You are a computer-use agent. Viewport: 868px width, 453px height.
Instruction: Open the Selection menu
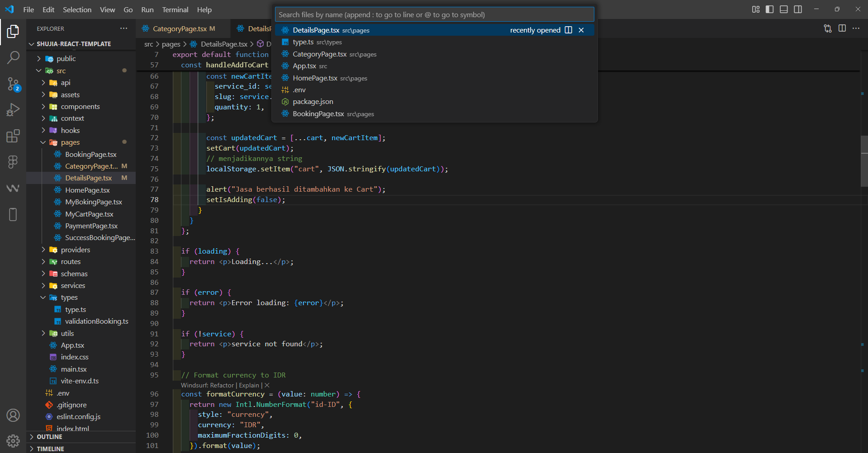click(x=77, y=9)
